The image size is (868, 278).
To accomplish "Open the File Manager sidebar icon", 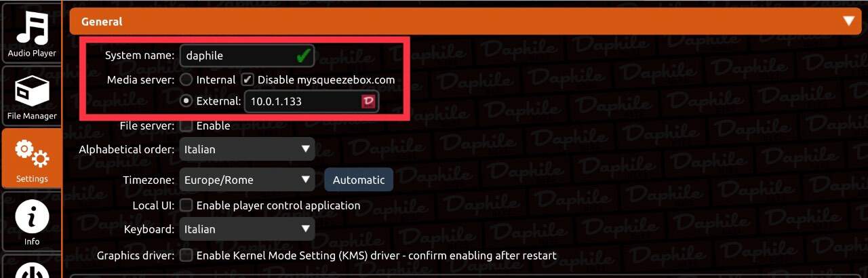I will [x=31, y=96].
